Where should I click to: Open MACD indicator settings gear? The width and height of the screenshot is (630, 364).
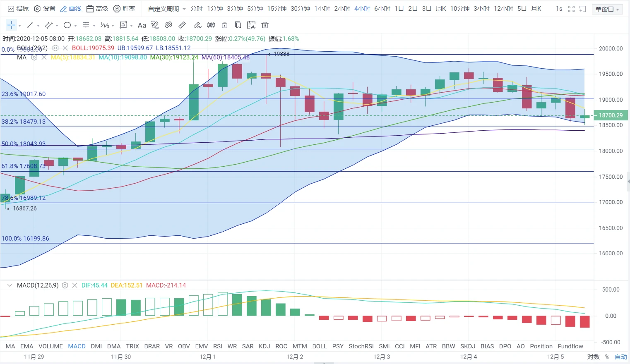pyautogui.click(x=65, y=285)
